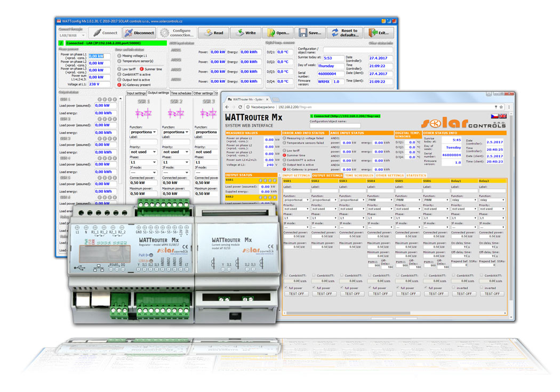Image resolution: width=560 pixels, height=392 pixels.
Task: Uncheck SSR3 full power checkbox
Action: (x=342, y=287)
